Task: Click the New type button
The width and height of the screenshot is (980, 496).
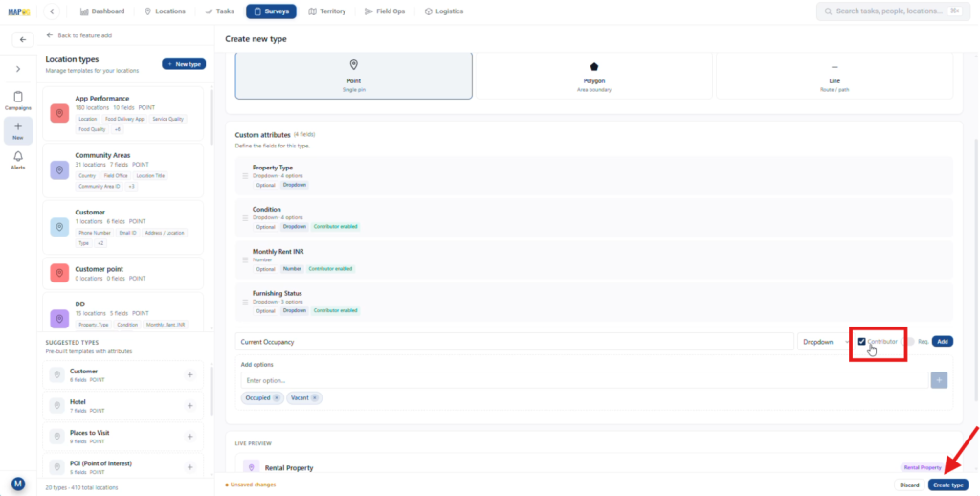Action: click(x=184, y=64)
